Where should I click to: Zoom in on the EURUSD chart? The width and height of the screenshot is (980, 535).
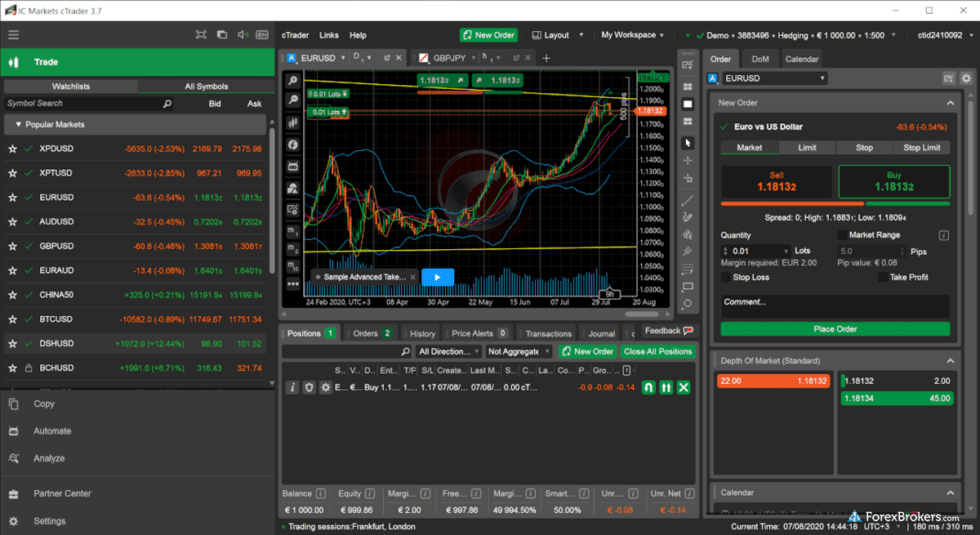click(x=292, y=81)
